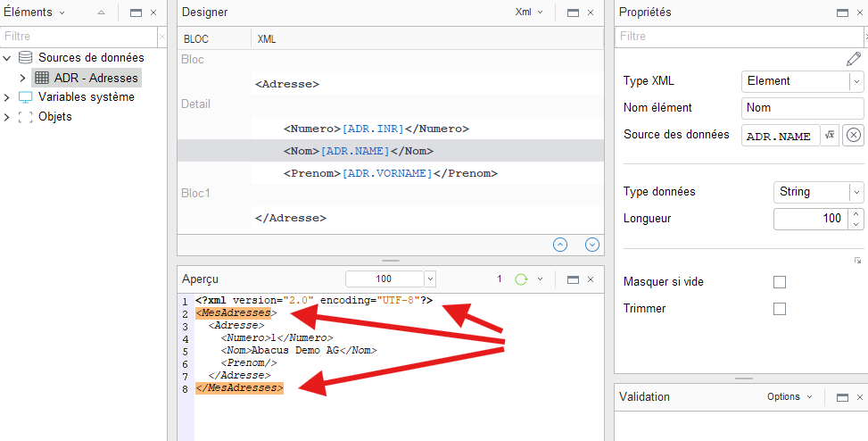Decrease the Longueur value
The width and height of the screenshot is (868, 441).
tap(856, 224)
